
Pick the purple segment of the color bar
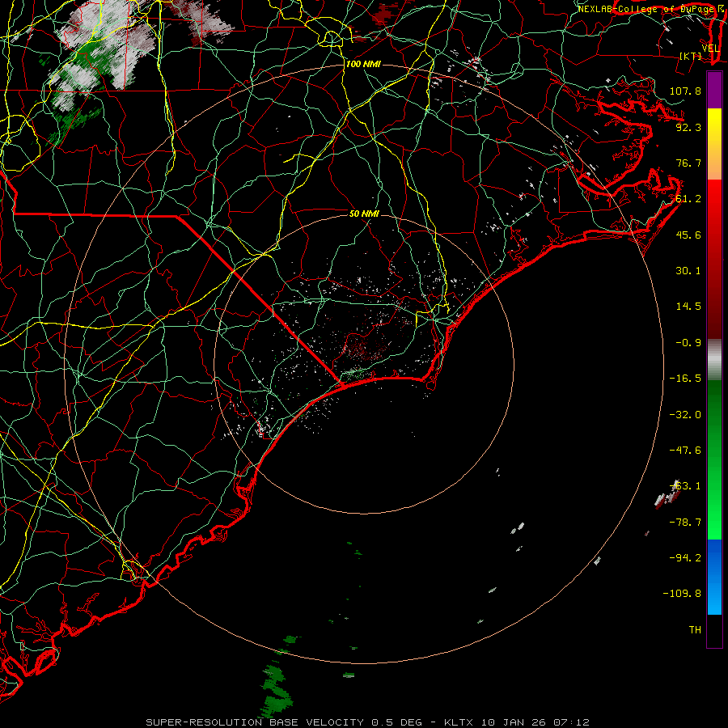coord(714,91)
